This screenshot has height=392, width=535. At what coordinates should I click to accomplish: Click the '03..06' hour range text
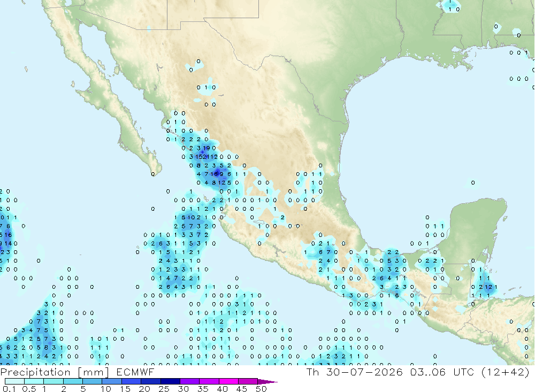pyautogui.click(x=428, y=372)
